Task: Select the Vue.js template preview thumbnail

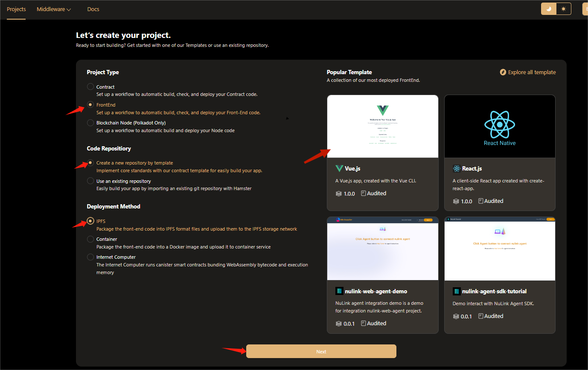Action: 383,126
